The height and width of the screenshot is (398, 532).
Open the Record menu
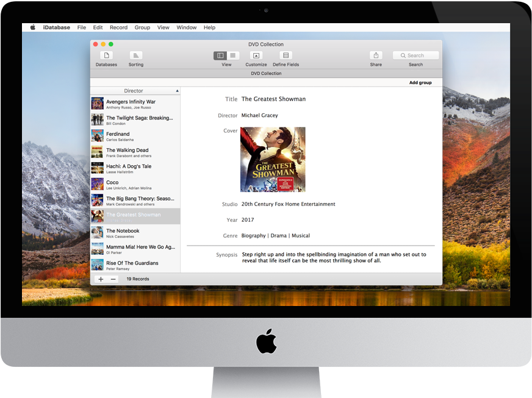click(118, 27)
